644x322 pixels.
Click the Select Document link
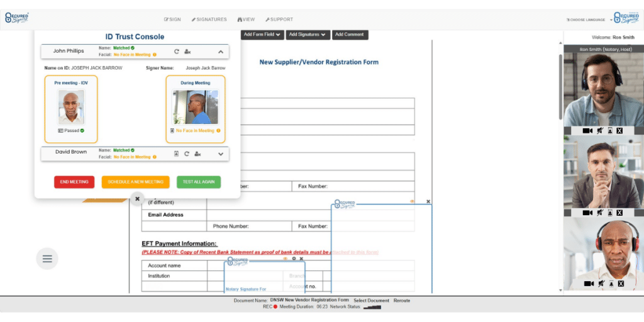point(371,301)
